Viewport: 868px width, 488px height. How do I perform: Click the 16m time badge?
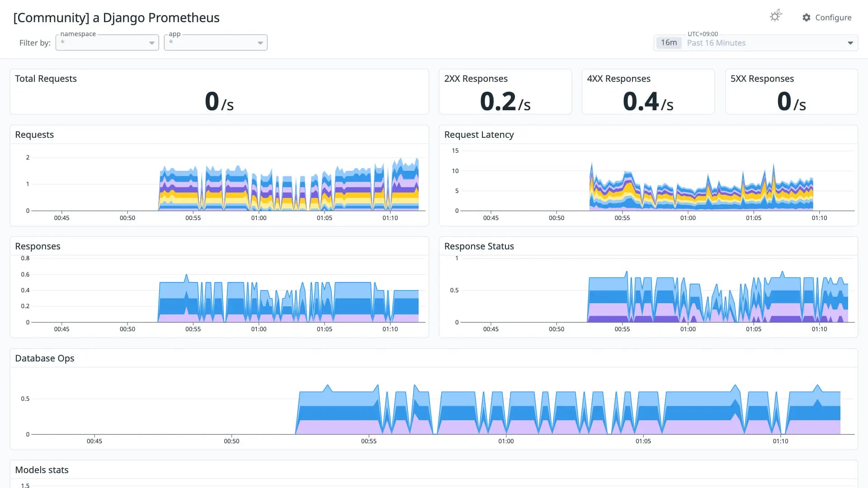pyautogui.click(x=669, y=42)
